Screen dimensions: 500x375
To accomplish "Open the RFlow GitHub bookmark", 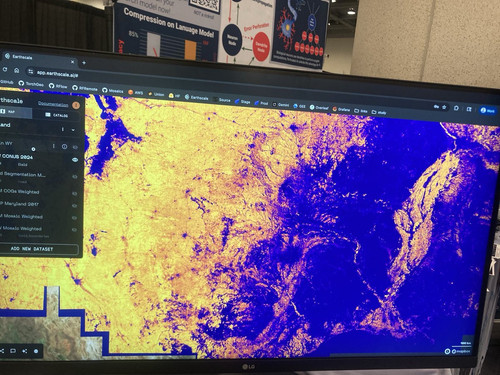I will click(58, 86).
